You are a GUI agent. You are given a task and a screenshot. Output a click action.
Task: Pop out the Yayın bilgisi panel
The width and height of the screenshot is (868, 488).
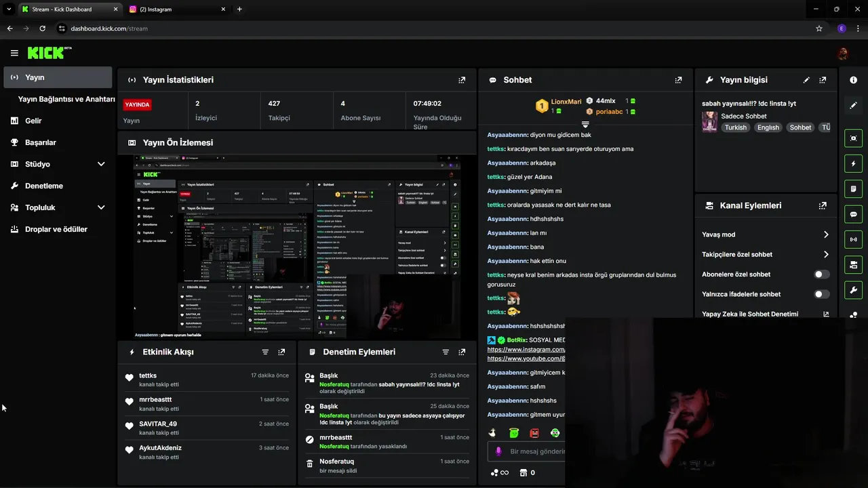(823, 80)
